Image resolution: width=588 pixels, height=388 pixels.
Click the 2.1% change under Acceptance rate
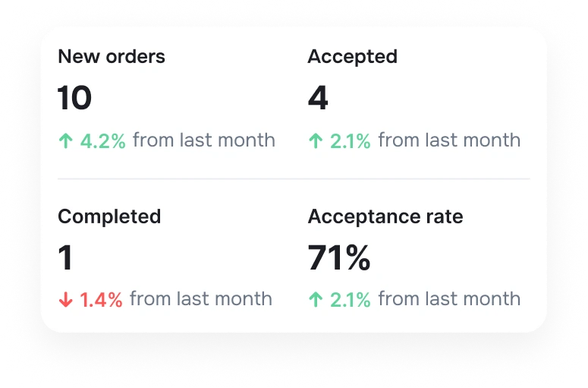351,300
